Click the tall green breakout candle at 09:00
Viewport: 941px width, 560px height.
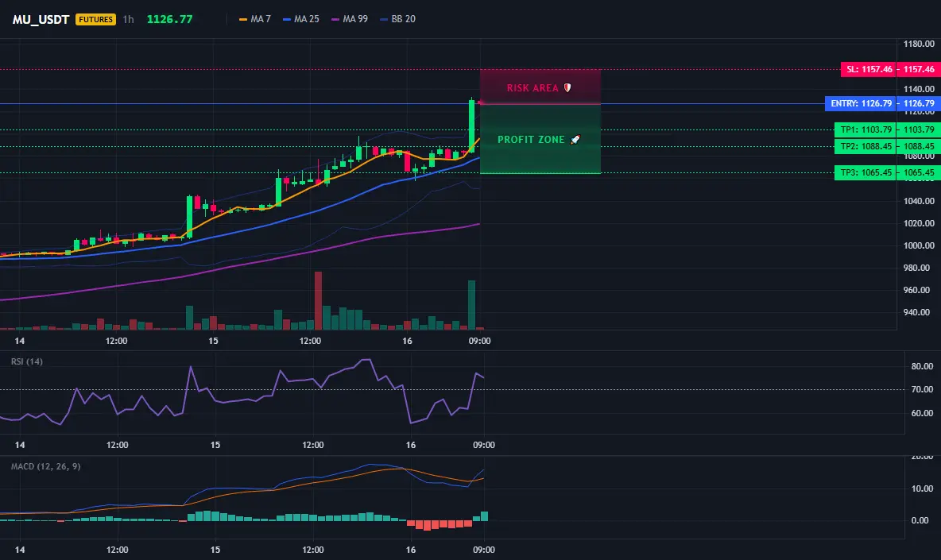[472, 125]
